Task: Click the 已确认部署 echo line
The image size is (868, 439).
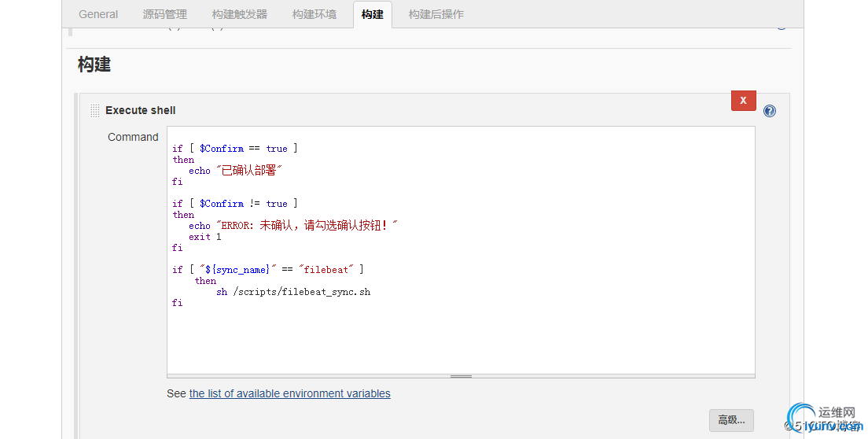Action: [x=235, y=171]
